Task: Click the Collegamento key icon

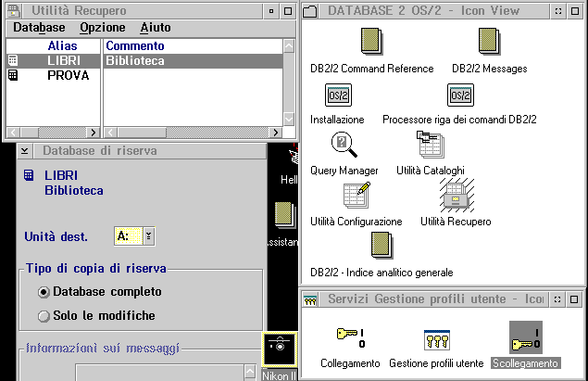Action: pos(350,337)
